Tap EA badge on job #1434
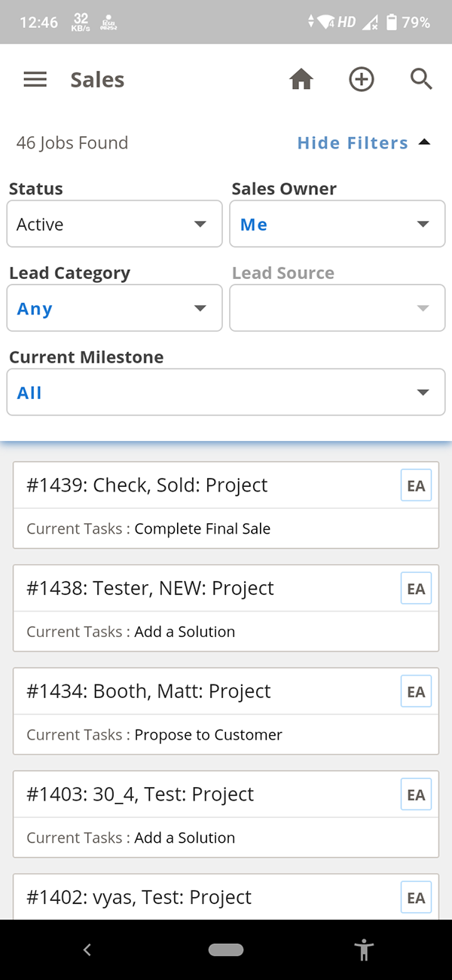 click(416, 692)
